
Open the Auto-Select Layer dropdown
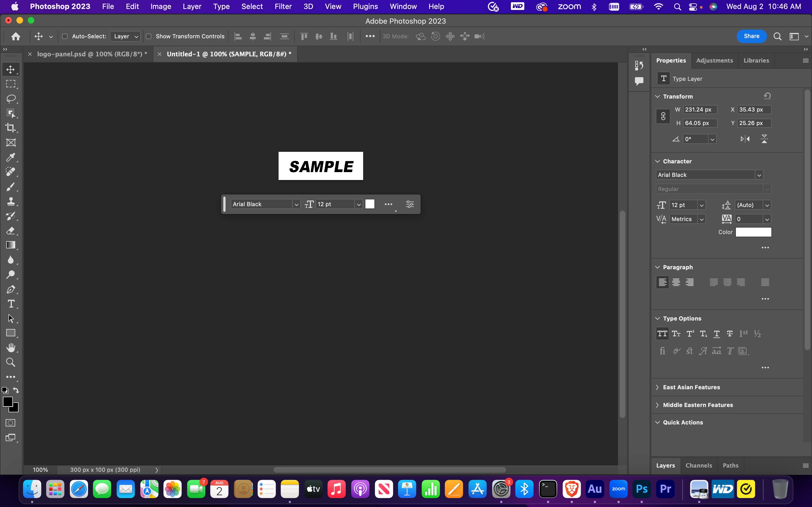click(x=125, y=36)
